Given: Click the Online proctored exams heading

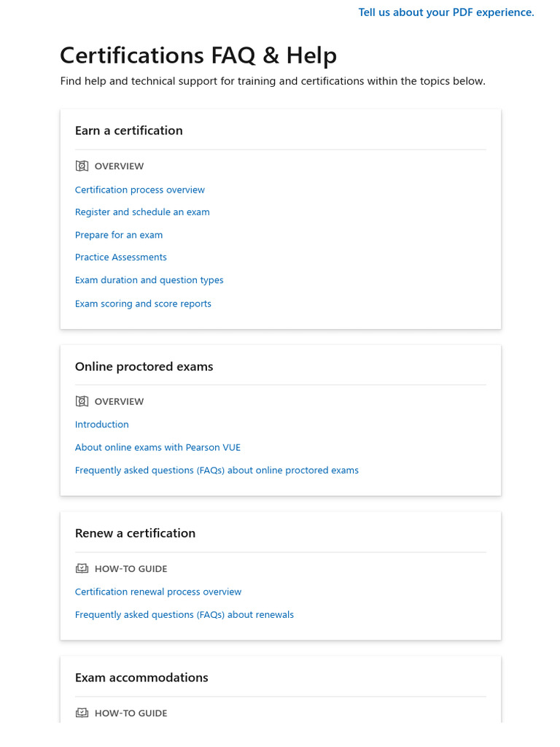Looking at the screenshot, I should click(144, 366).
